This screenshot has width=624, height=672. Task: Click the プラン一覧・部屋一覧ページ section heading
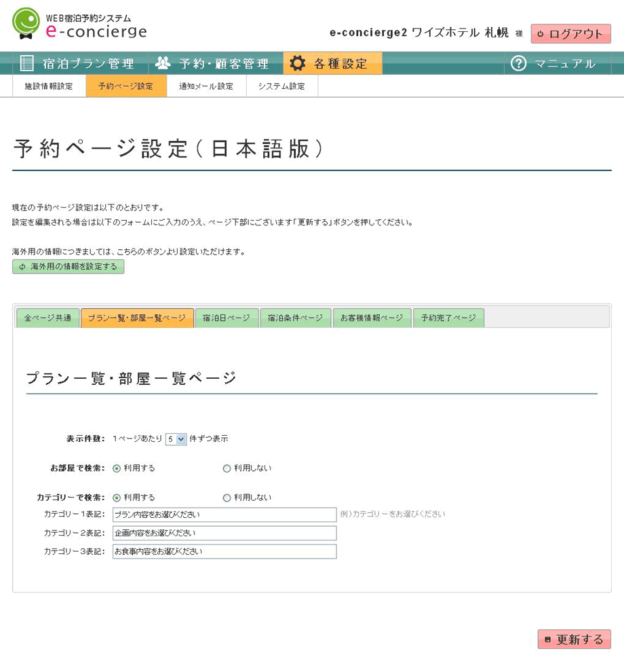pos(131,379)
